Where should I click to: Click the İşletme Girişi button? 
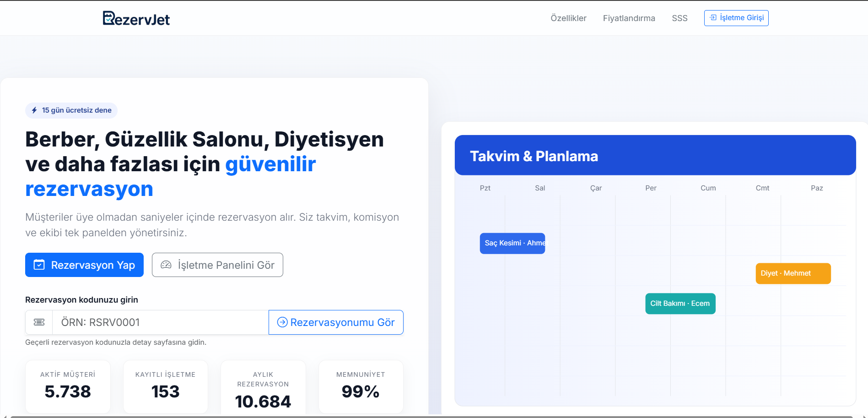(x=736, y=18)
